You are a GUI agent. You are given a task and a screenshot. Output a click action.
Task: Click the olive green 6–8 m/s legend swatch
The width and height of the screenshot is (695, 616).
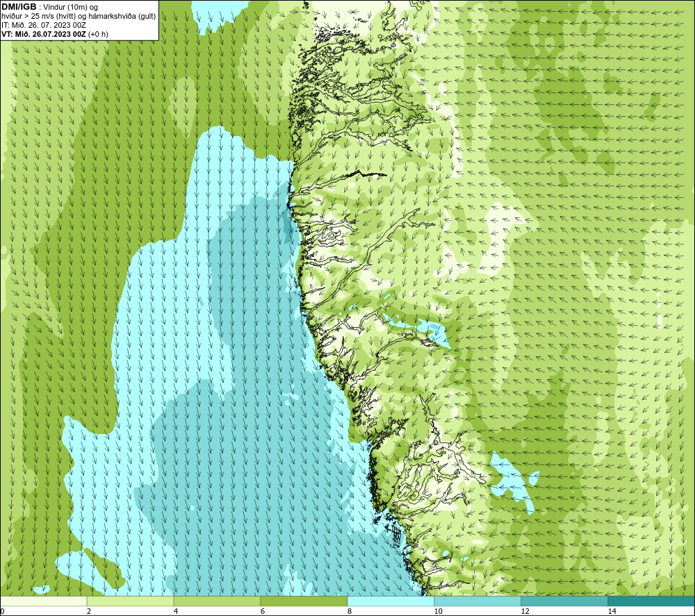304,601
